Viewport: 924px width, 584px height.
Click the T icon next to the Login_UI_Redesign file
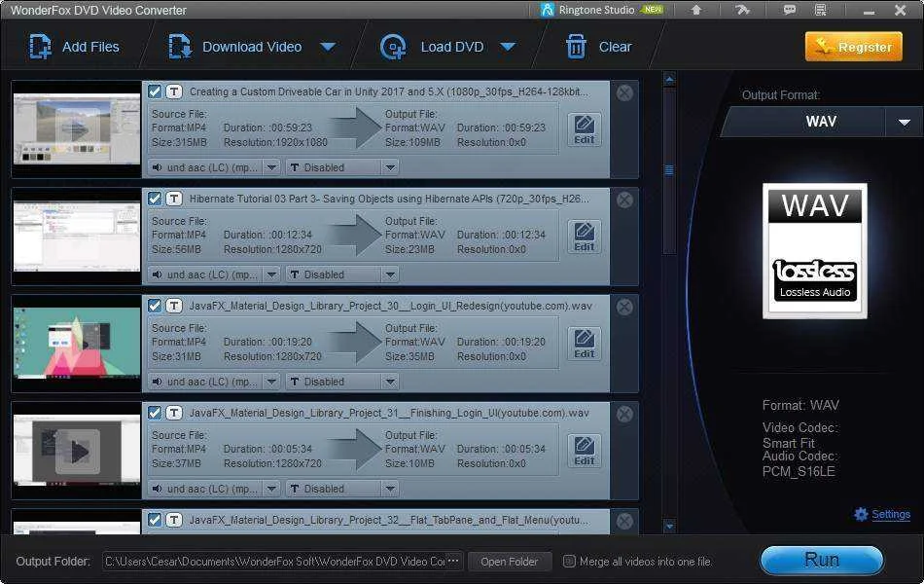tap(174, 306)
